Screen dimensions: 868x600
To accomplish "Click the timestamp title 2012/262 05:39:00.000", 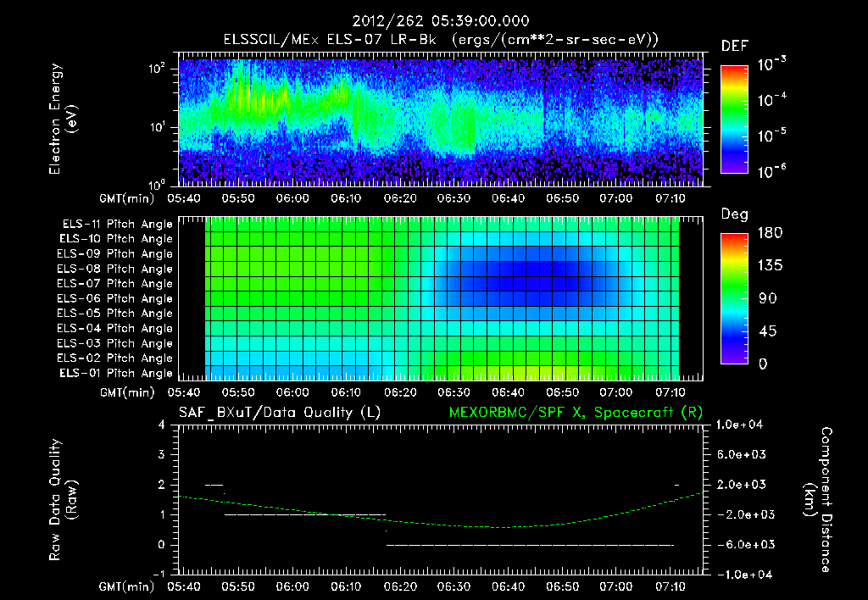I will click(441, 21).
